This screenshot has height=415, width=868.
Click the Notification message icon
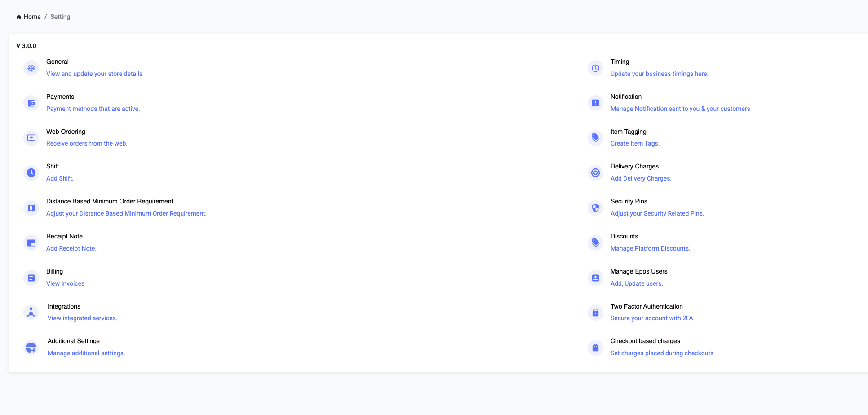coord(595,103)
